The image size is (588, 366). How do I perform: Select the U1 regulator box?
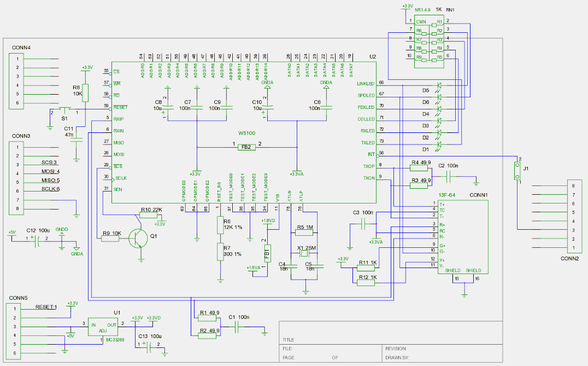[103, 327]
